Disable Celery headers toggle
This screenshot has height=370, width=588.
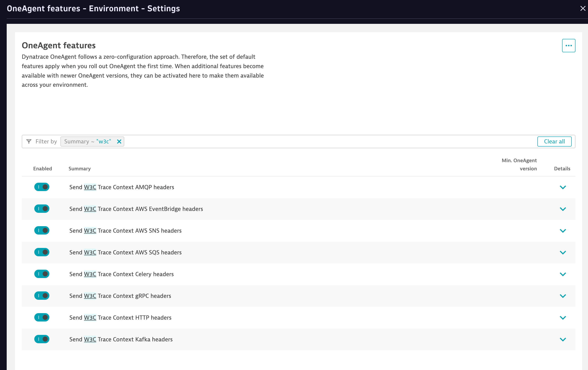42,274
